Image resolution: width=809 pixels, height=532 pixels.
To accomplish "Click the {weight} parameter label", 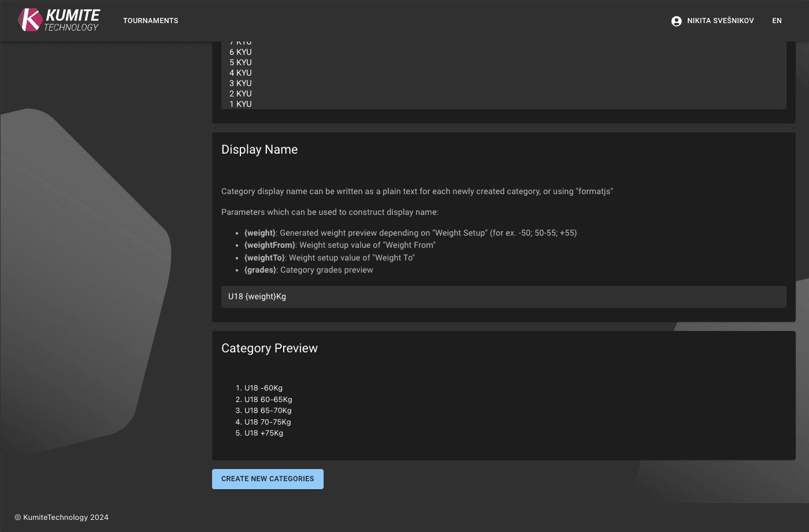I will (x=260, y=233).
